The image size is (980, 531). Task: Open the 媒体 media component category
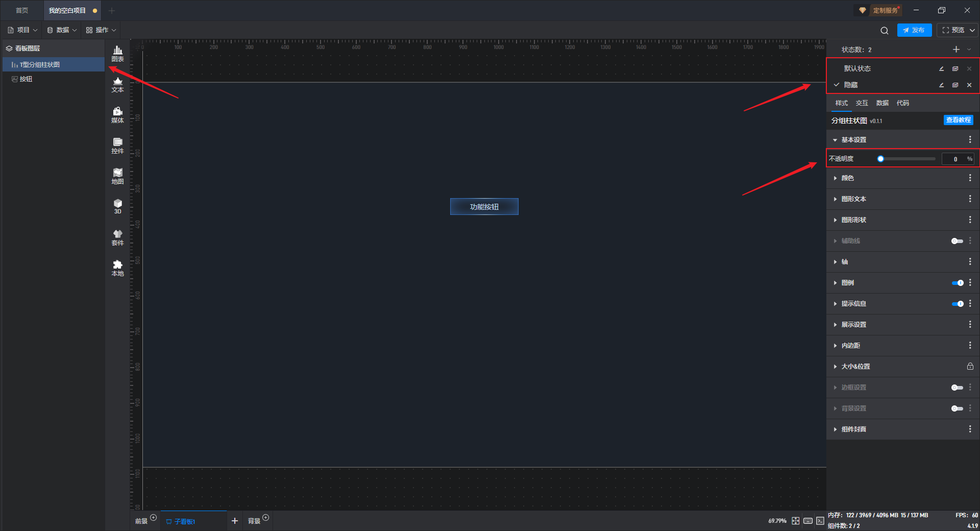[x=117, y=115]
